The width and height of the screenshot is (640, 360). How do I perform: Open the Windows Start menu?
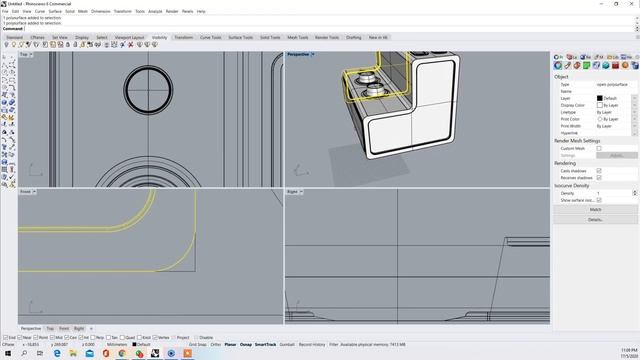(8, 353)
